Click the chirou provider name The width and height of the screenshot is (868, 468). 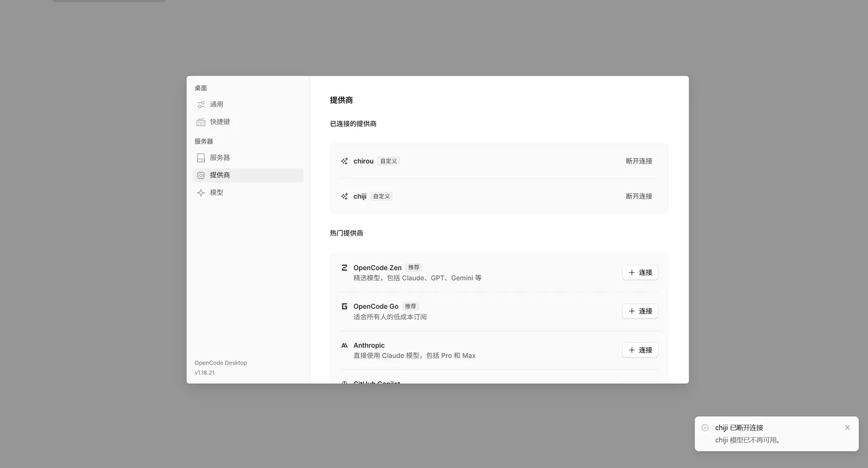point(363,161)
